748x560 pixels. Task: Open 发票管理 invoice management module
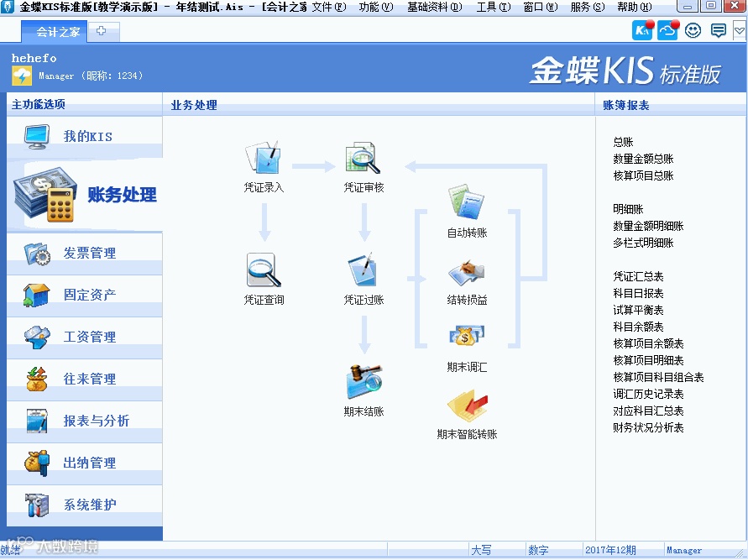tap(85, 254)
